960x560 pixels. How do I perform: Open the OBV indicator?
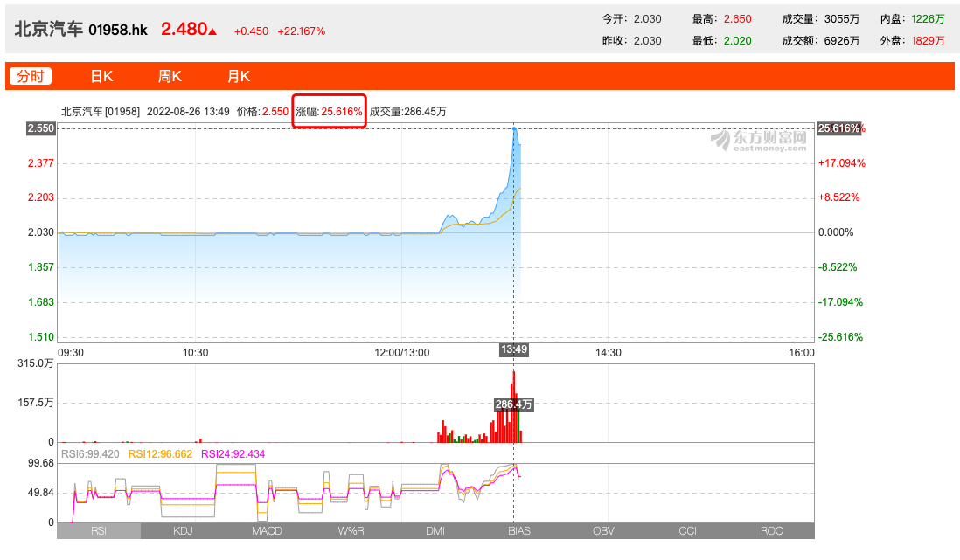[x=603, y=530]
